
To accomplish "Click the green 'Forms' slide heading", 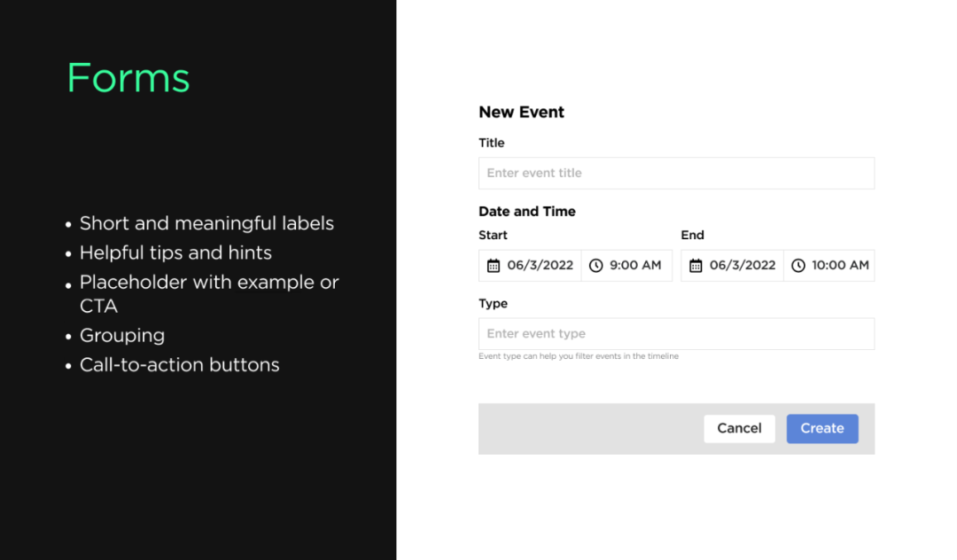I will (x=128, y=78).
